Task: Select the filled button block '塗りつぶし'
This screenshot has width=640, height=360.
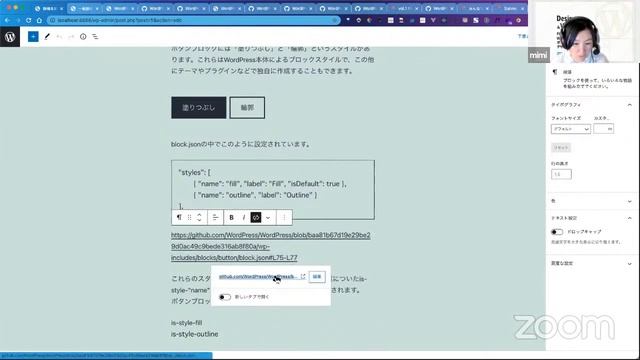Action: (198, 108)
